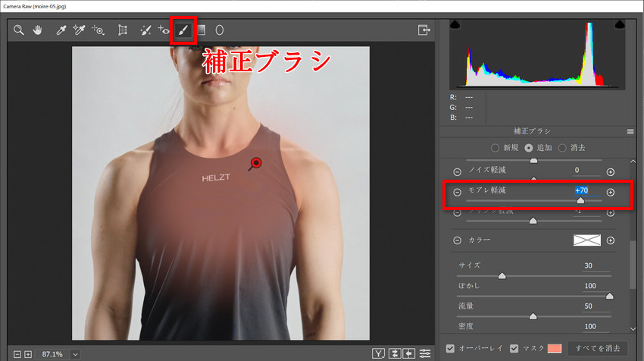Select the 追加 radio button

pyautogui.click(x=529, y=148)
